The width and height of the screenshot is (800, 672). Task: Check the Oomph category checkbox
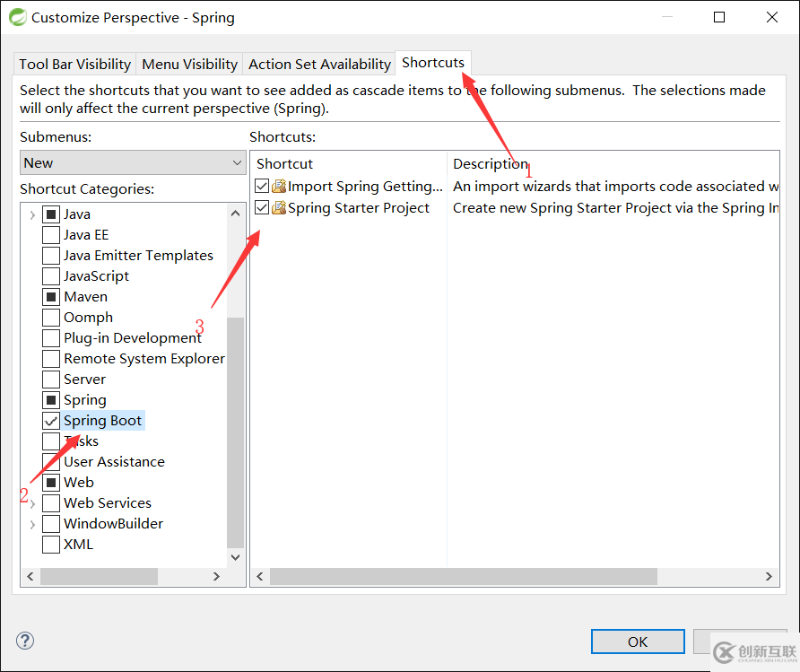pos(51,318)
